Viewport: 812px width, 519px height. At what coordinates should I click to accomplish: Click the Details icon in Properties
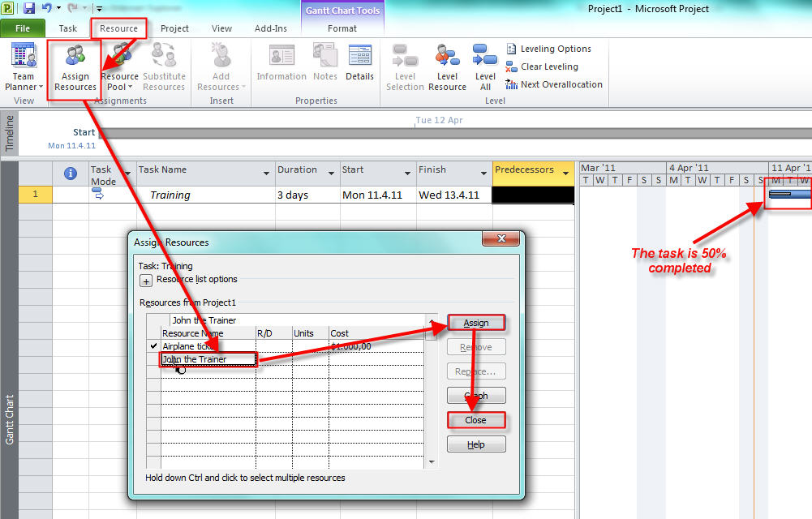pos(359,63)
